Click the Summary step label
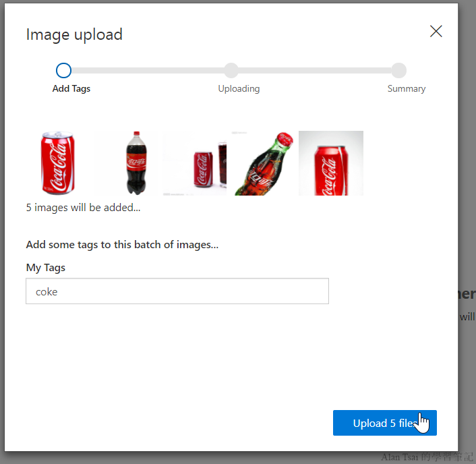The width and height of the screenshot is (476, 464). [x=406, y=88]
